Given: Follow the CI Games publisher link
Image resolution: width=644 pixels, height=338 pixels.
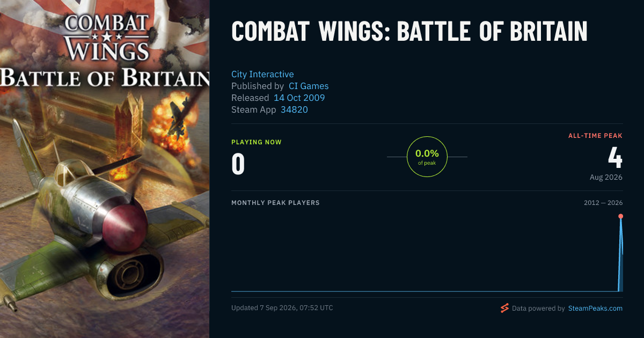Looking at the screenshot, I should 309,86.
